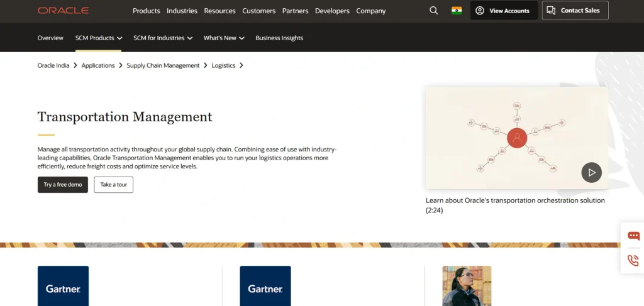644x306 pixels.
Task: Go to Applications breadcrumb
Action: (98, 65)
